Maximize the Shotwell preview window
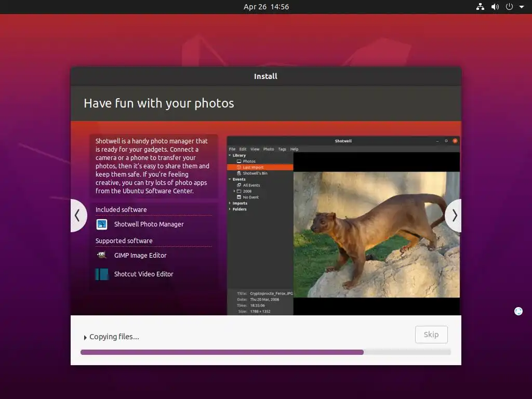Screen dimensions: 532x399 coord(446,141)
